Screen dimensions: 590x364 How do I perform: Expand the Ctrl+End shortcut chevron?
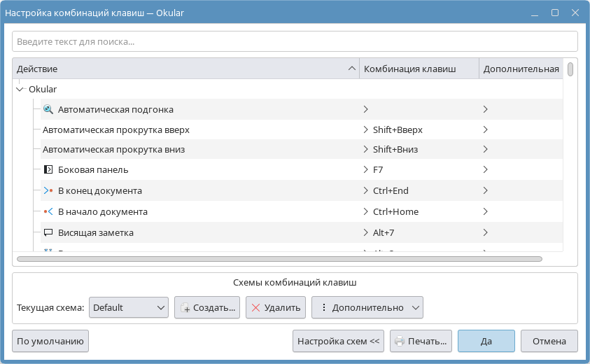[x=365, y=190]
